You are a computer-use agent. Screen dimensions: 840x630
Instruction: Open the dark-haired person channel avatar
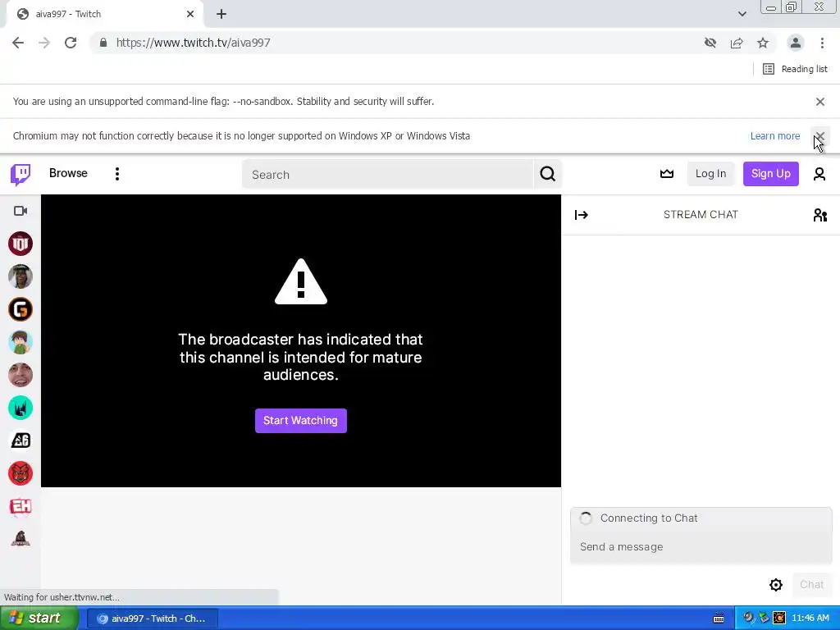point(21,276)
